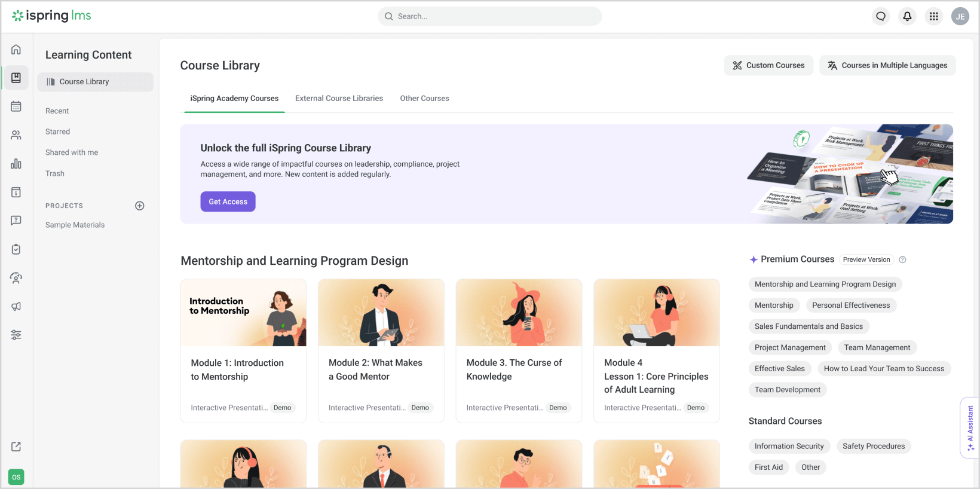Filter by Team Development tag

click(x=787, y=390)
